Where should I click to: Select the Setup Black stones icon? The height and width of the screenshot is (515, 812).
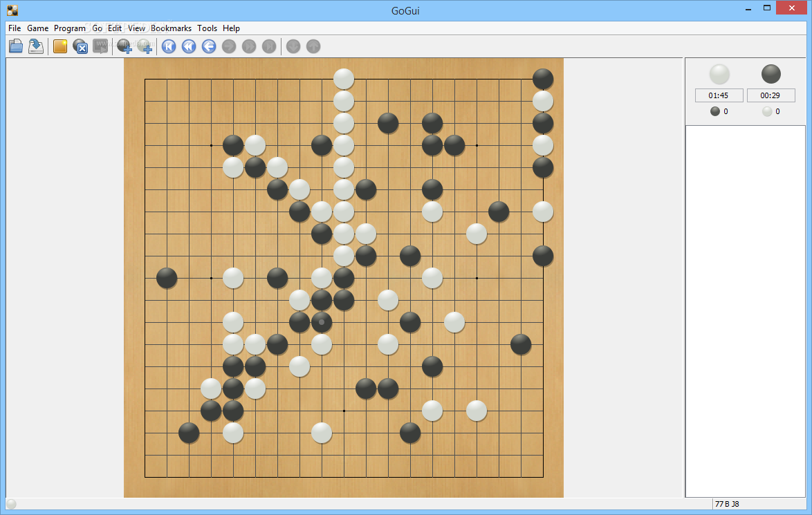[x=124, y=46]
